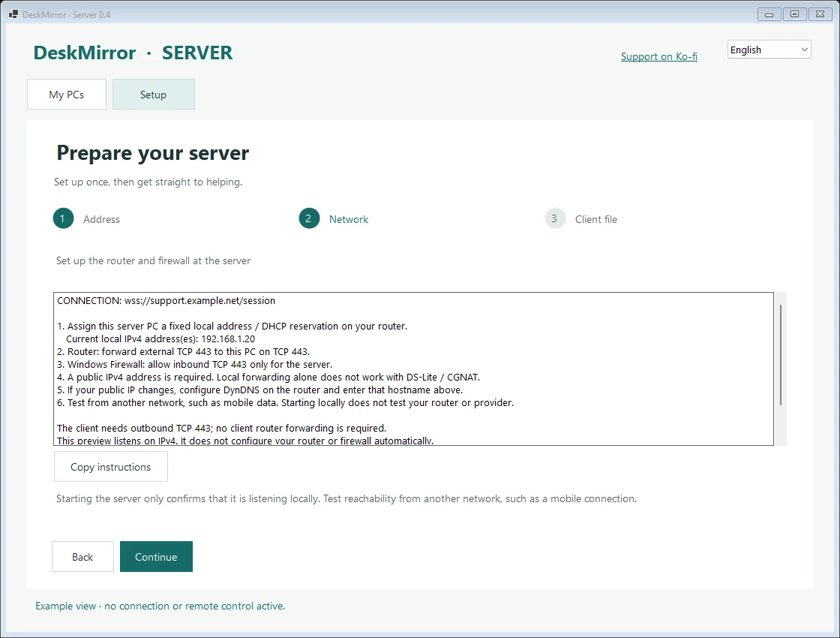840x638 pixels.
Task: Click the Prepare your server heading
Action: (153, 153)
